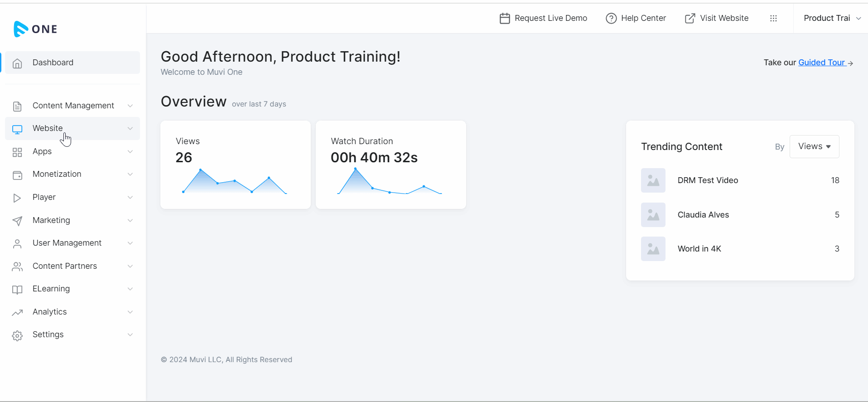This screenshot has height=402, width=868.
Task: Expand the Marketing chevron
Action: point(130,220)
